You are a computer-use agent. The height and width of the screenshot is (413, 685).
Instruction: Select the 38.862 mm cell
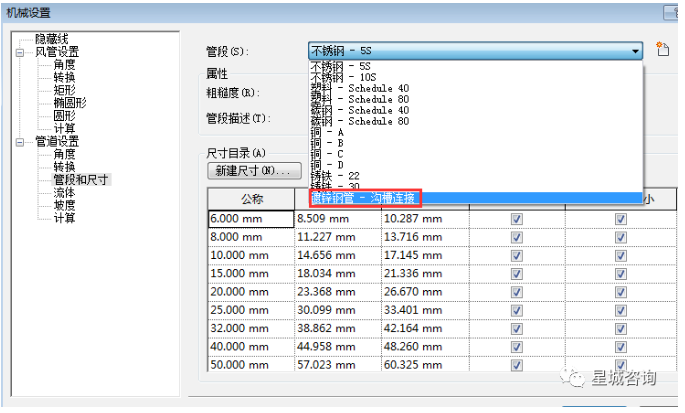[x=338, y=329]
